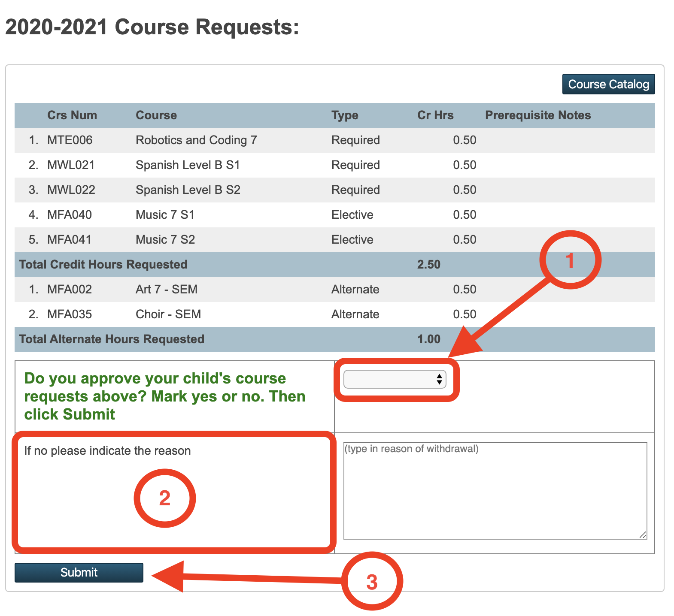This screenshot has height=616, width=674.
Task: Select the Music 7 S1 elective
Action: tap(165, 215)
